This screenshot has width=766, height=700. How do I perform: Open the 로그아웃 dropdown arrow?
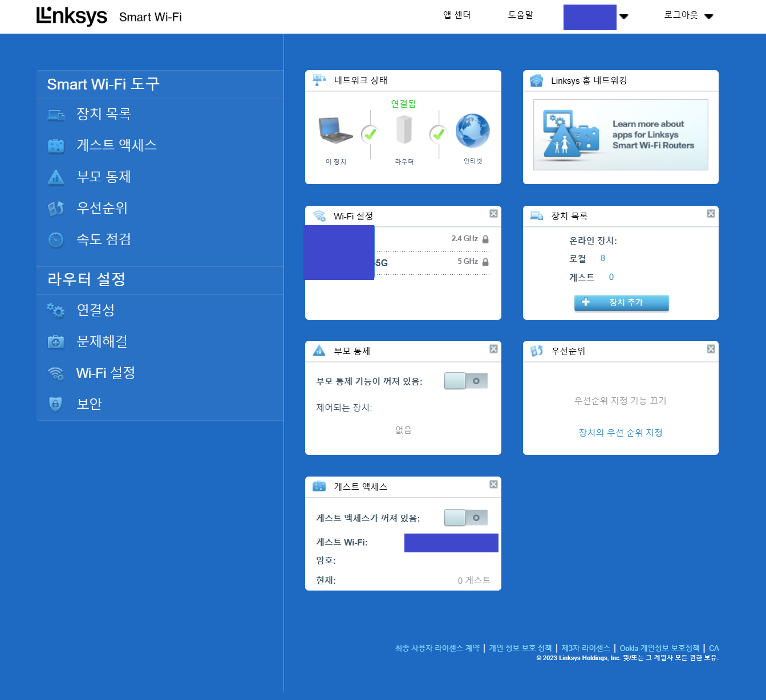(x=709, y=17)
